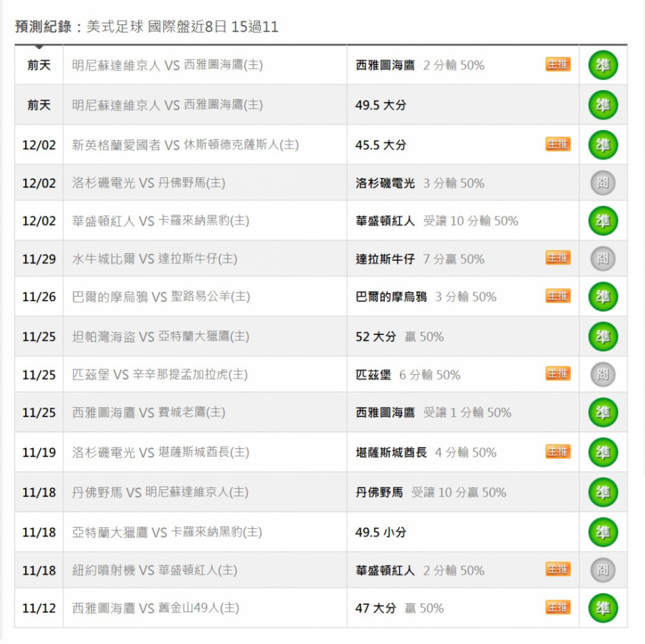
Task: Click the 主推 badge in the 匹茲堡 6分輸 row
Action: point(558,374)
